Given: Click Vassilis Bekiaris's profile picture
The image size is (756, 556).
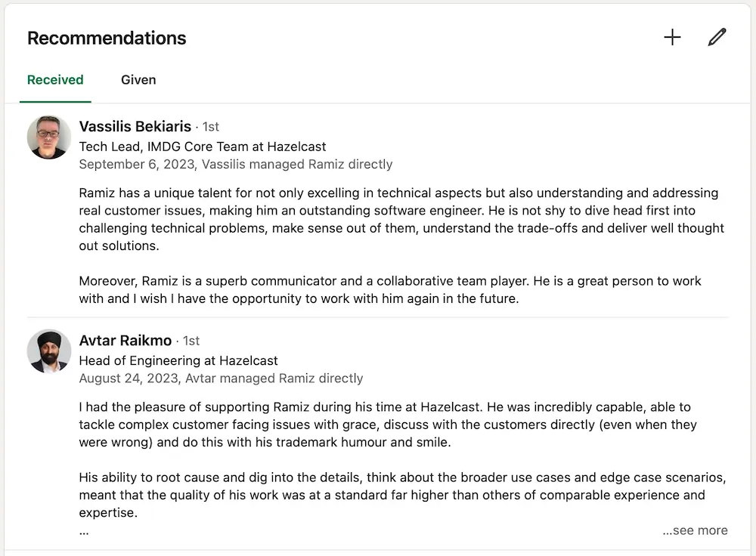Looking at the screenshot, I should pos(48,137).
